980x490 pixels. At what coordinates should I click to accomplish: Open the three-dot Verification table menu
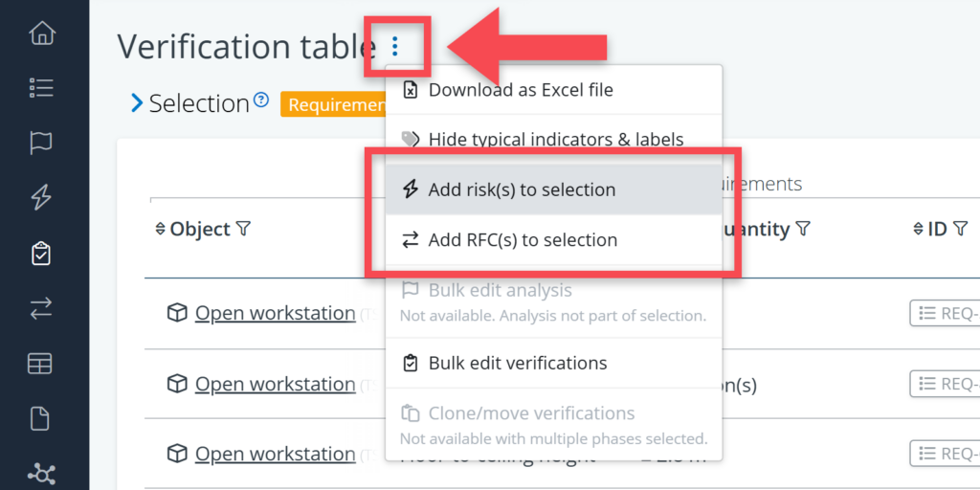(394, 46)
